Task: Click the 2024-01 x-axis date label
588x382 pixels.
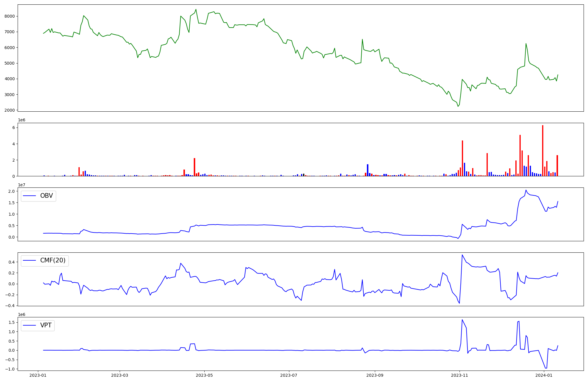Action: coord(544,375)
